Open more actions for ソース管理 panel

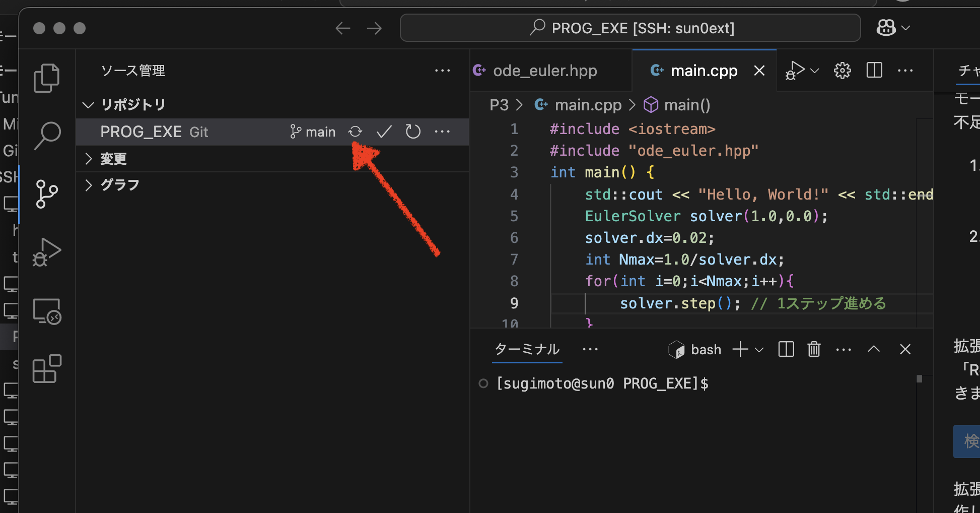point(442,71)
